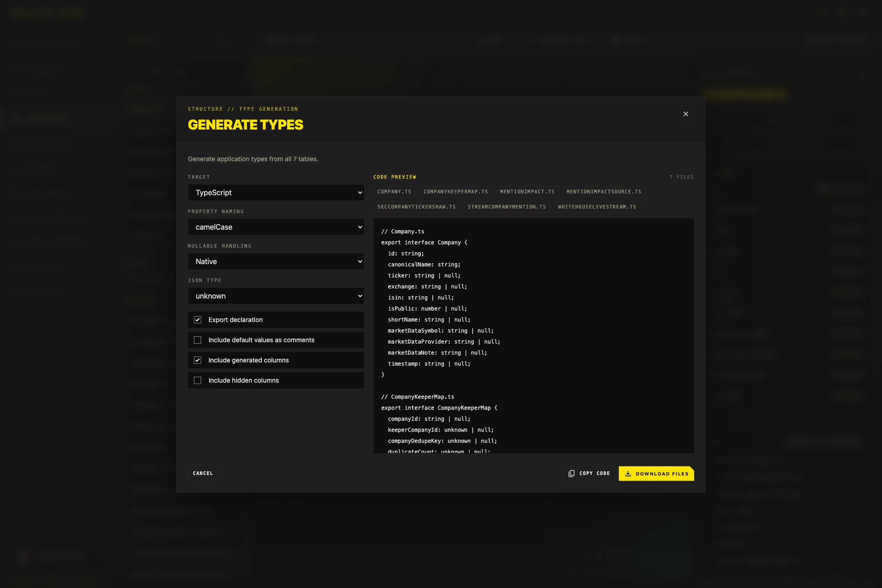The width and height of the screenshot is (882, 588).
Task: Click the Download Files button
Action: (656, 474)
